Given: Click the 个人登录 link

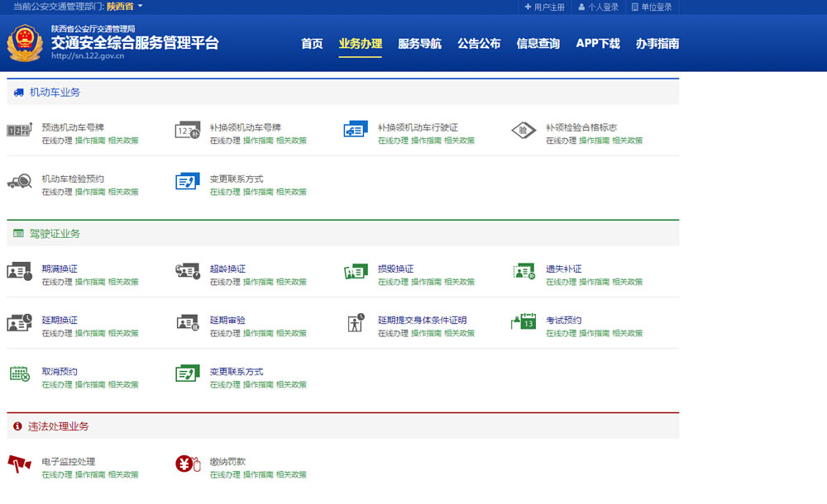Looking at the screenshot, I should pyautogui.click(x=599, y=7).
